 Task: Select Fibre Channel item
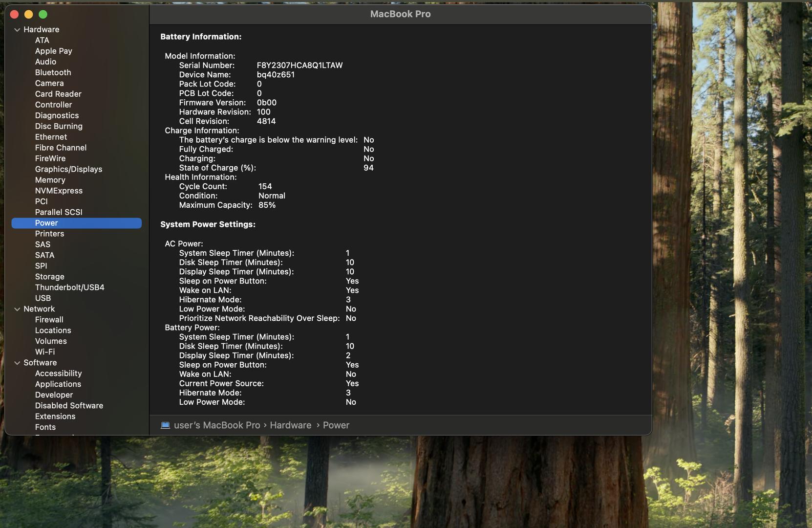tap(61, 148)
